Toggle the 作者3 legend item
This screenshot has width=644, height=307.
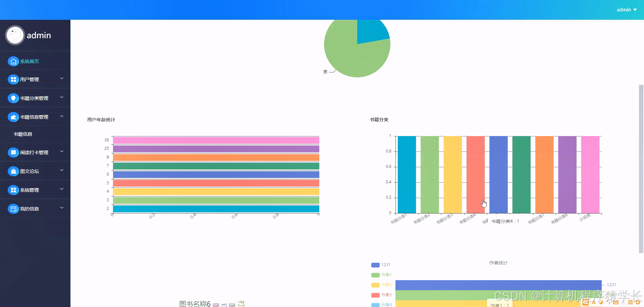381,295
